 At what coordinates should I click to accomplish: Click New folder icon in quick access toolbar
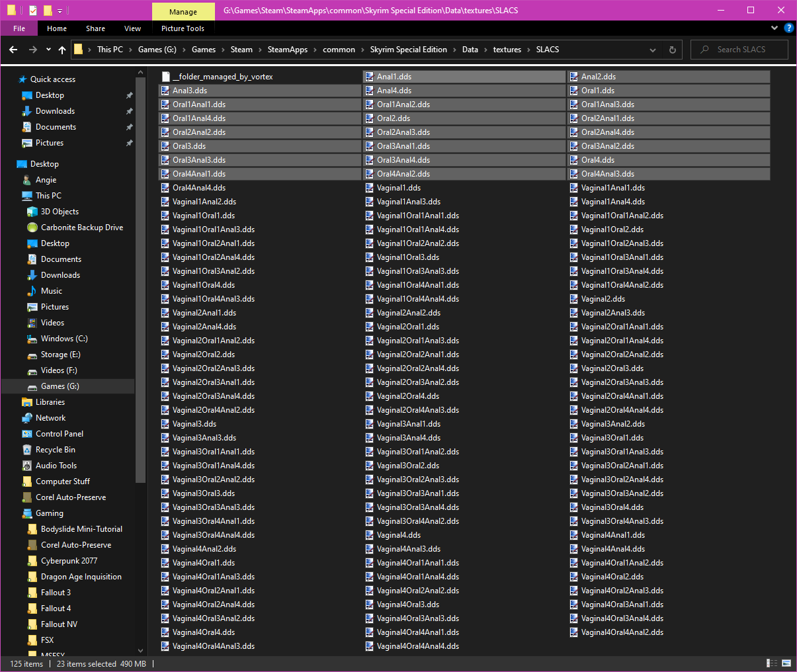click(48, 11)
